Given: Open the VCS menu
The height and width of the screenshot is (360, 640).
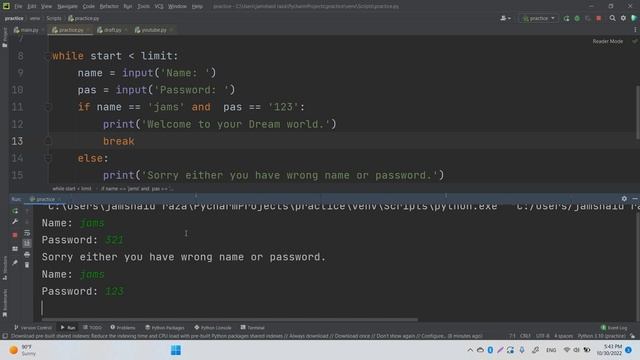Looking at the screenshot, I should point(159,7).
